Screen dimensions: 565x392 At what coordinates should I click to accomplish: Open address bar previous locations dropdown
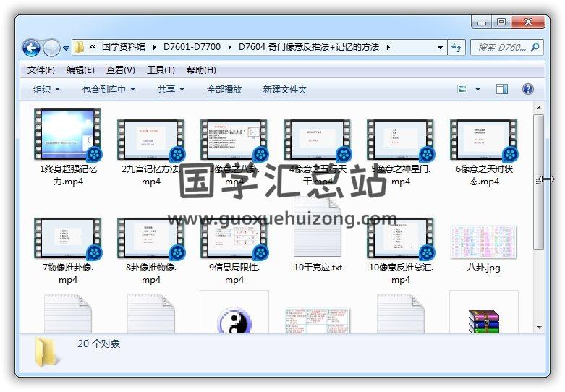pos(440,48)
